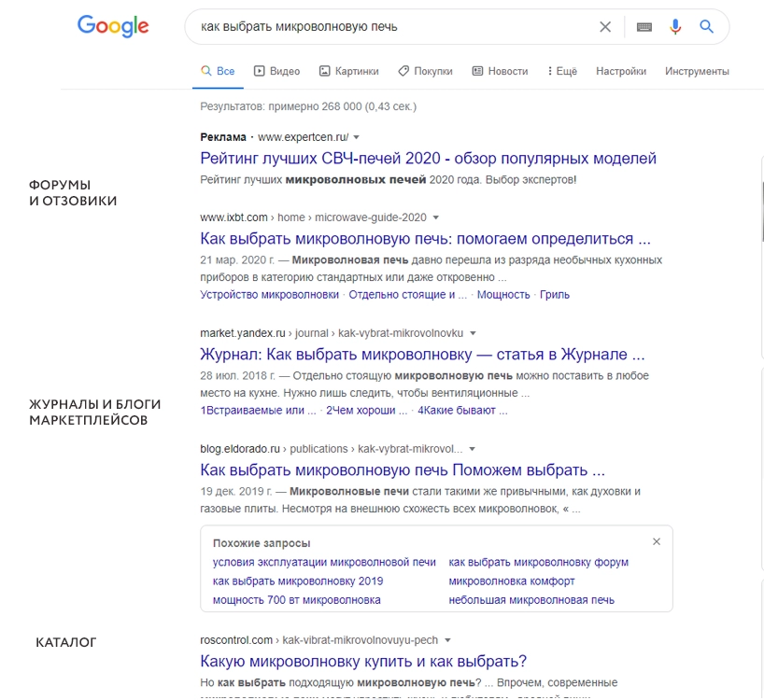Open ixbt result Как выбрать микроволновую печь: помогаем
Viewport: 764px width, 700px height.
425,239
